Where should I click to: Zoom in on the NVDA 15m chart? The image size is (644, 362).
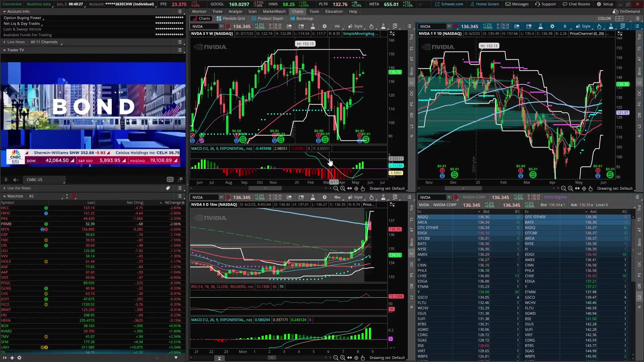[x=342, y=358]
